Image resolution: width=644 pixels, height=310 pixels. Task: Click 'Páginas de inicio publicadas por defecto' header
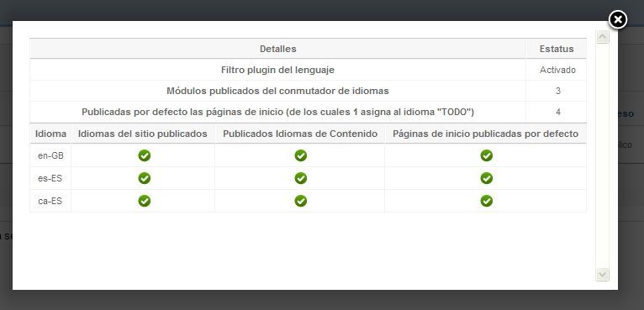(x=485, y=134)
